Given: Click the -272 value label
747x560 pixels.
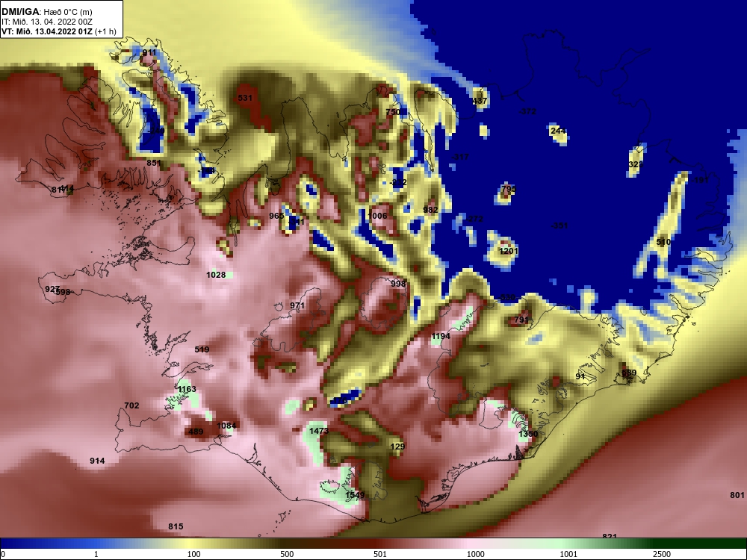Looking at the screenshot, I should (474, 219).
